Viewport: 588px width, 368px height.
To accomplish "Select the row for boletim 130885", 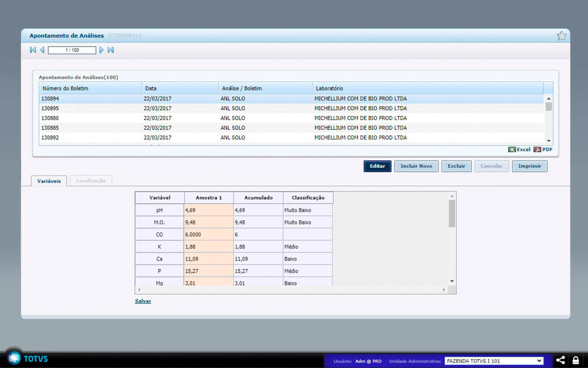I will point(50,128).
